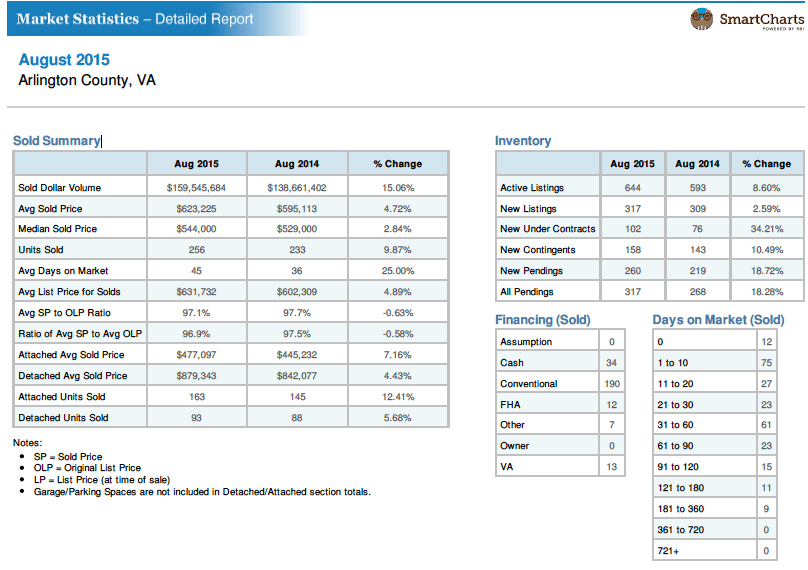Click the Financing (Sold) heading
The image size is (808, 570).
[x=542, y=320]
